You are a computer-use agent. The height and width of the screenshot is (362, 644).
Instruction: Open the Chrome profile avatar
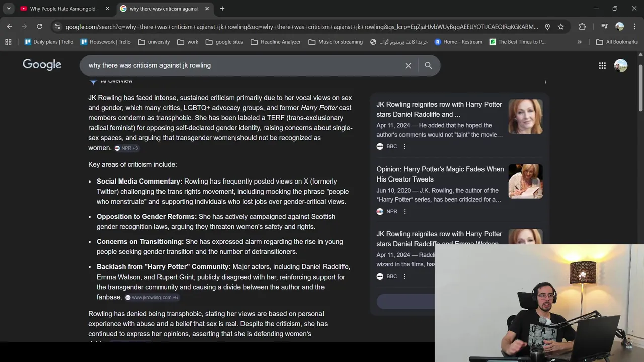[x=619, y=27]
